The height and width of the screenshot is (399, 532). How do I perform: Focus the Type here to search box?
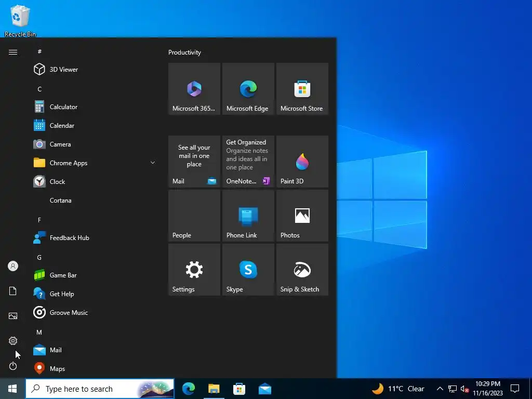tap(100, 389)
